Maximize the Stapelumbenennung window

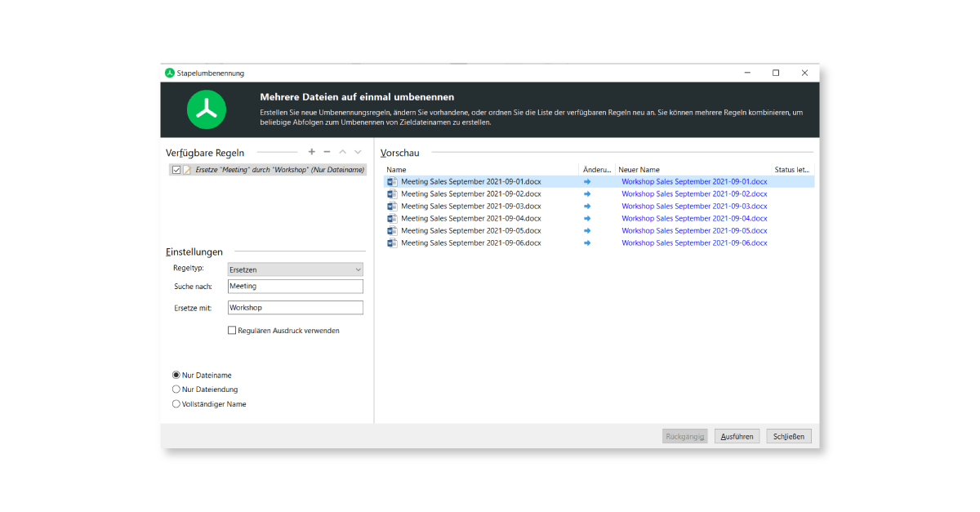coord(776,73)
